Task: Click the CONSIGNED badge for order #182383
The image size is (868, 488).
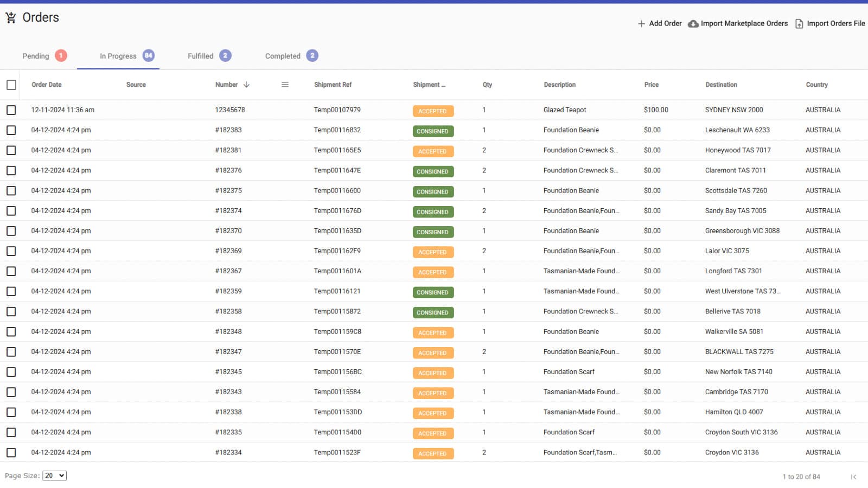Action: click(432, 131)
